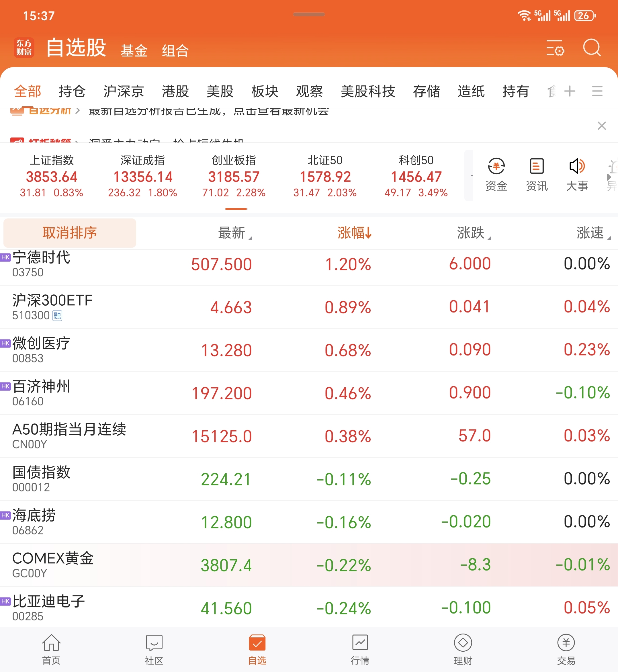Open the list settings icon in header

coord(555,48)
